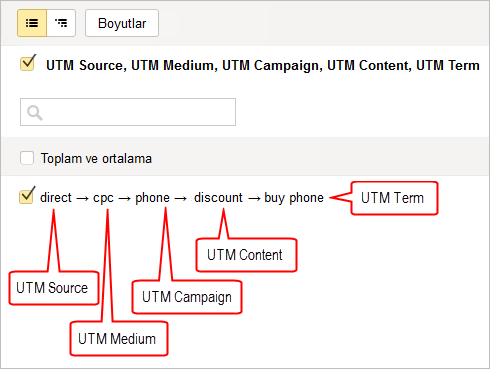The height and width of the screenshot is (369, 490).
Task: Switch to tree list view icon
Action: point(61,23)
